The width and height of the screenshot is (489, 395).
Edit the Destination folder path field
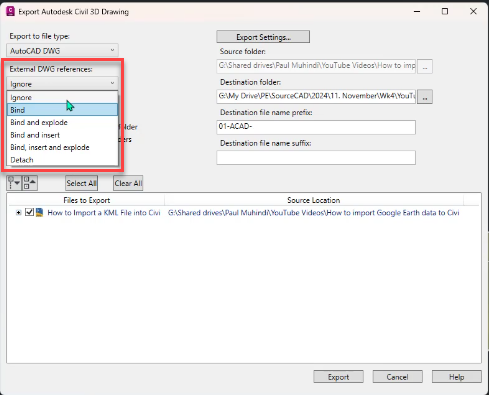(316, 96)
